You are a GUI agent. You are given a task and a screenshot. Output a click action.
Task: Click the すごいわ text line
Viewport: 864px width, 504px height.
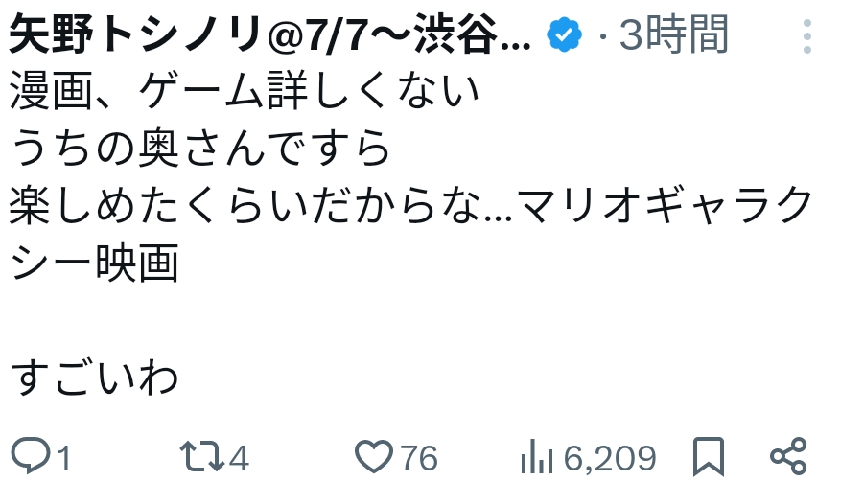96,377
